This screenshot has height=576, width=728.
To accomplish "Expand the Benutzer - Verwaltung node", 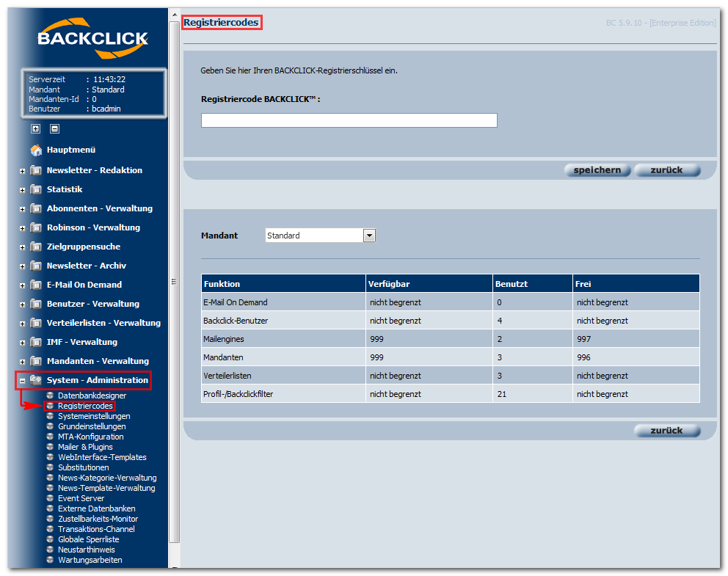I will (x=22, y=305).
